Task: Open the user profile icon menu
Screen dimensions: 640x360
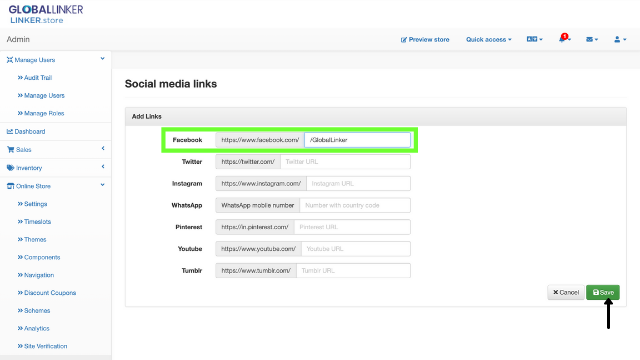Action: (x=617, y=40)
